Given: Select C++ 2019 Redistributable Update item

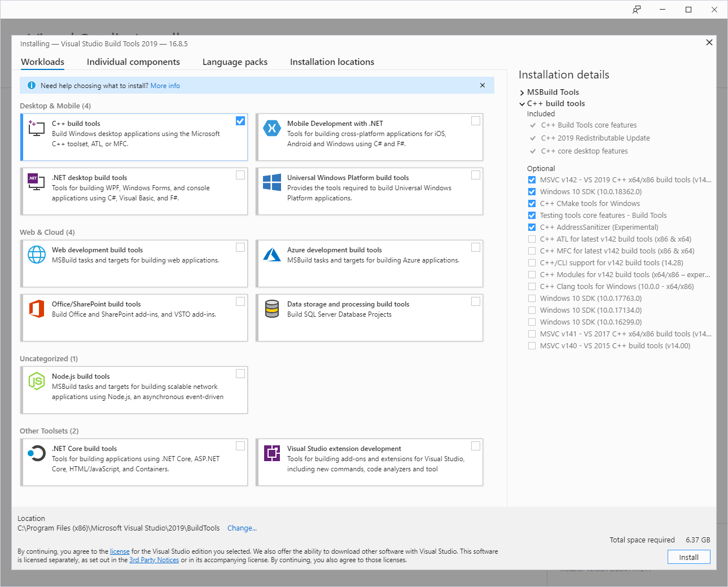Looking at the screenshot, I should pos(595,138).
